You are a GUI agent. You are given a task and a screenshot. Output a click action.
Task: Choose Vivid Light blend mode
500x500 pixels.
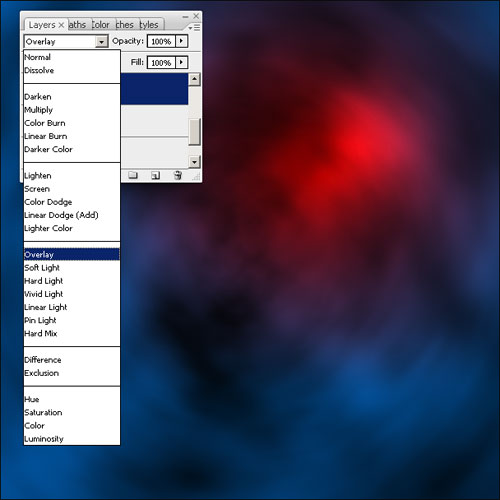click(72, 294)
